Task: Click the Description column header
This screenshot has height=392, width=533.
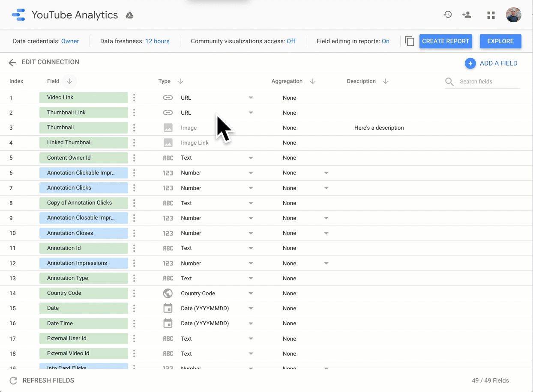Action: [x=361, y=81]
